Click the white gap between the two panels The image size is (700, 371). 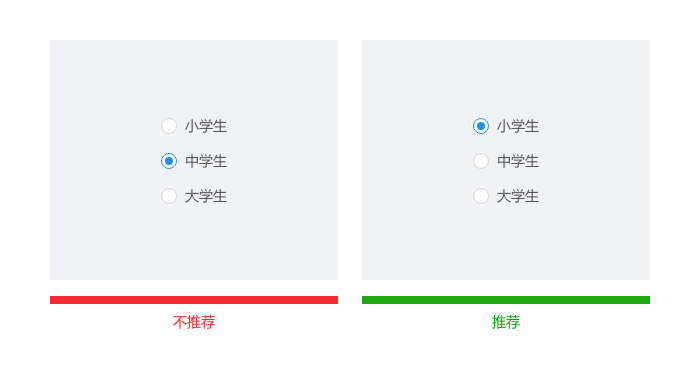pyautogui.click(x=350, y=160)
